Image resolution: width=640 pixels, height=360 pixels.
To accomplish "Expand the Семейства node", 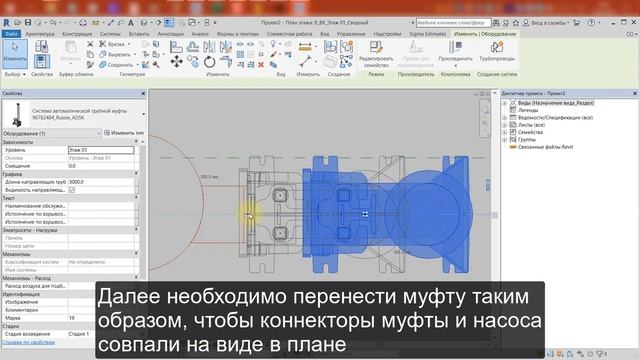I will [x=505, y=133].
